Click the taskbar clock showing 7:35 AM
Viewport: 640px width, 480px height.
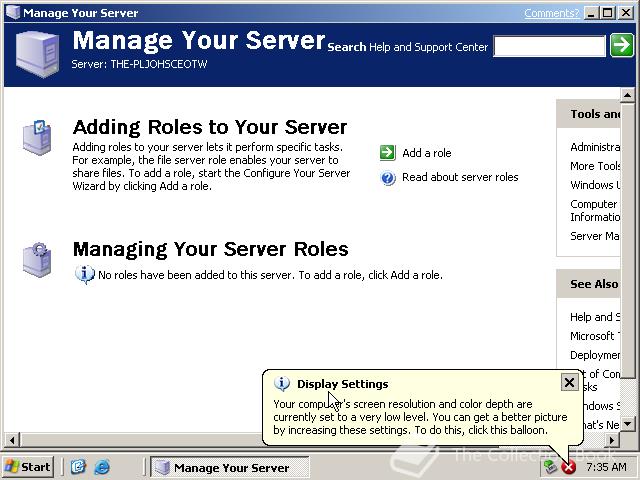tap(606, 467)
